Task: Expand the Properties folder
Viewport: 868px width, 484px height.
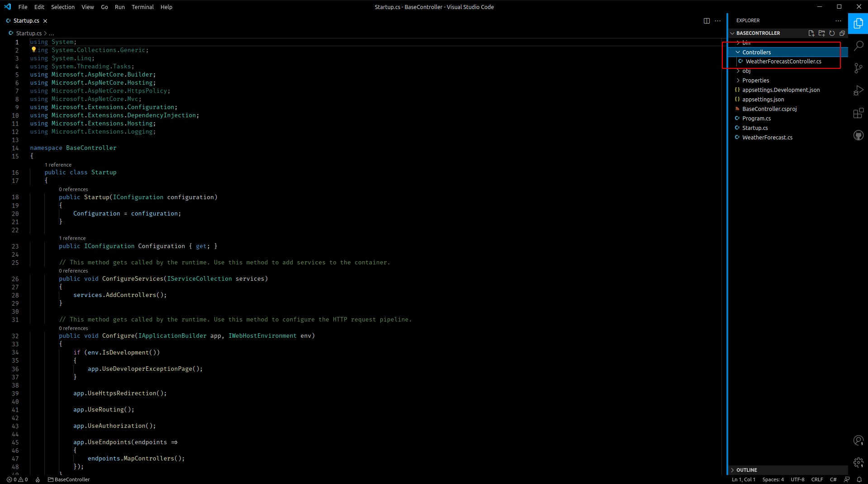Action: 755,80
